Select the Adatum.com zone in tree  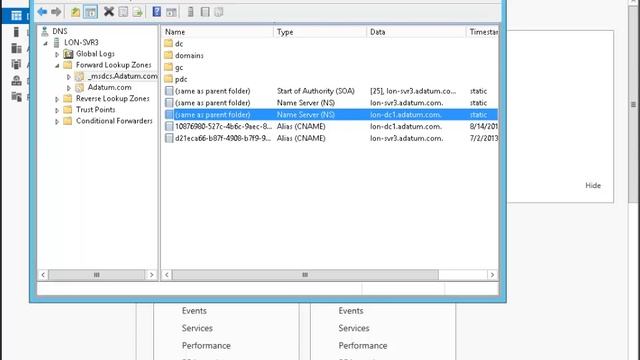[x=109, y=87]
